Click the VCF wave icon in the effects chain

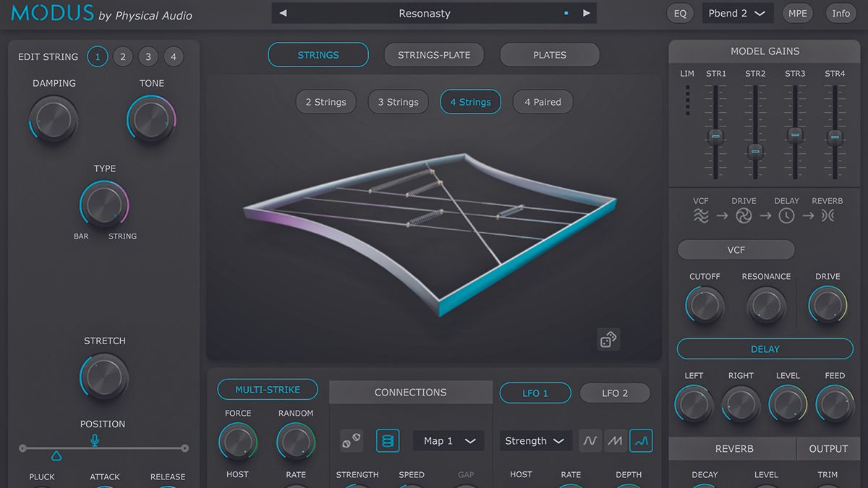pyautogui.click(x=701, y=215)
